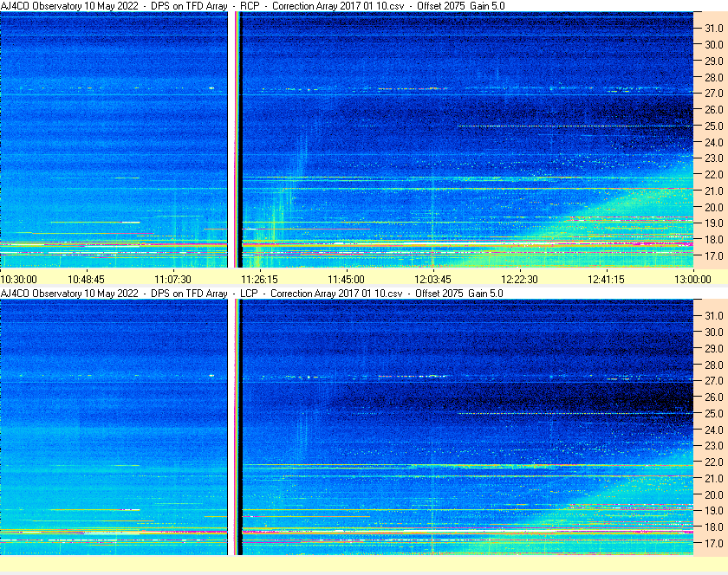Viewport: 728px width, 575px height.
Task: Click the LCP chart title text
Action: (251, 294)
